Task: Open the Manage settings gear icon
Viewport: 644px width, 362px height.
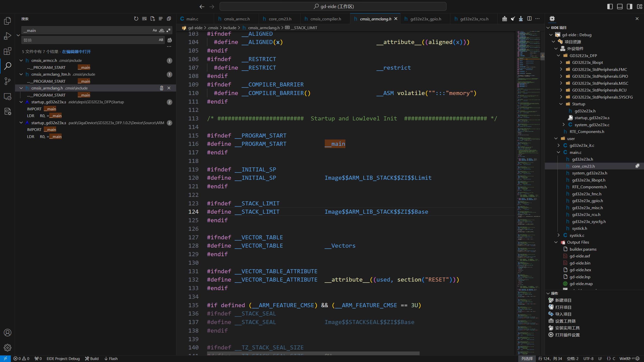Action: [8, 347]
